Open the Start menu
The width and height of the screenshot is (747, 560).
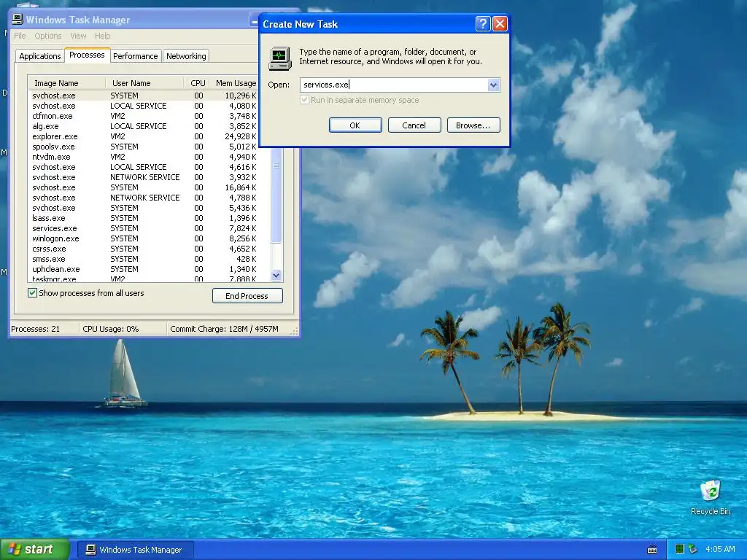coord(35,549)
